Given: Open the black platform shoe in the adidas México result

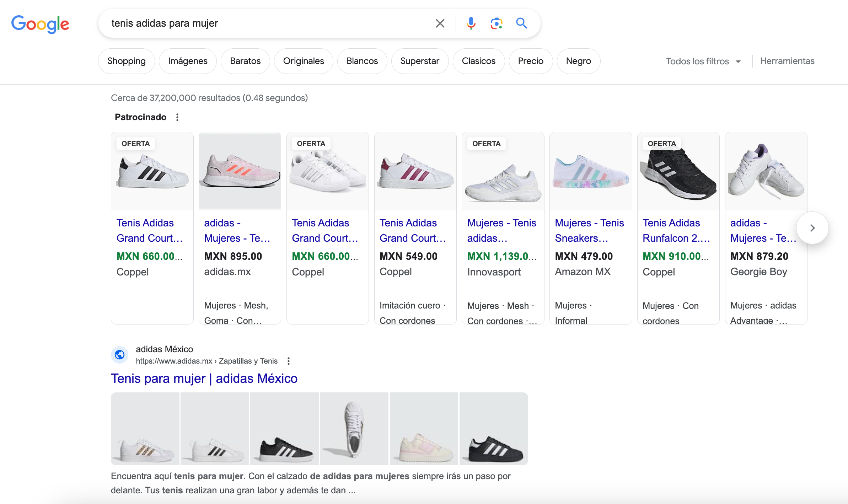Looking at the screenshot, I should (494, 429).
